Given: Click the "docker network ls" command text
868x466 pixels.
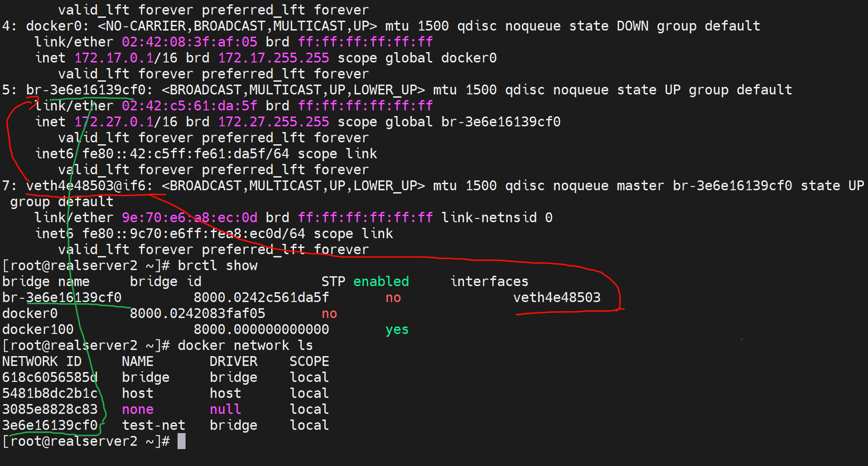Looking at the screenshot, I should [245, 345].
